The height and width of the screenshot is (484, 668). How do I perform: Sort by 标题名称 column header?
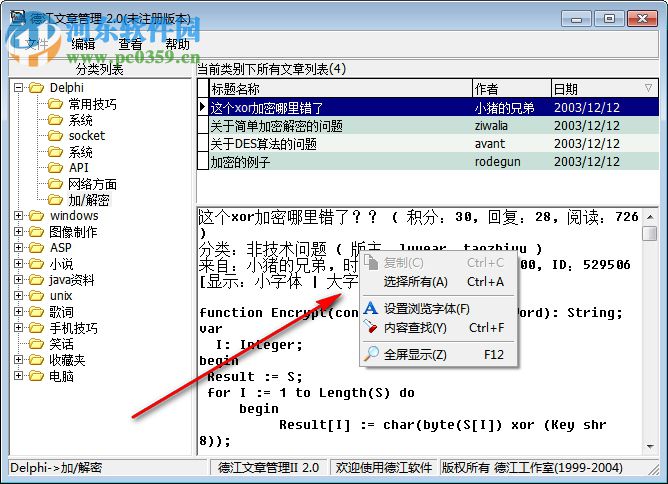340,89
